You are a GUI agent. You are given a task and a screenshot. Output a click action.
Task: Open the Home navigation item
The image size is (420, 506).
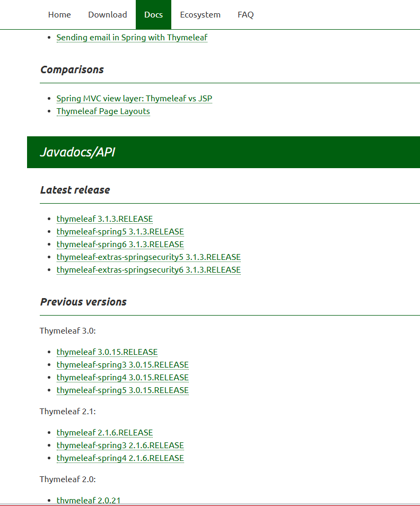click(59, 15)
